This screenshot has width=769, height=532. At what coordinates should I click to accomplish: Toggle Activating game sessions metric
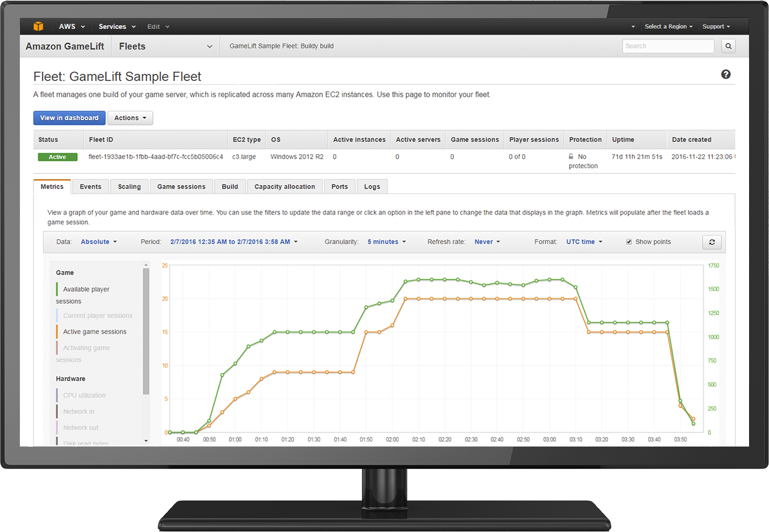84,353
